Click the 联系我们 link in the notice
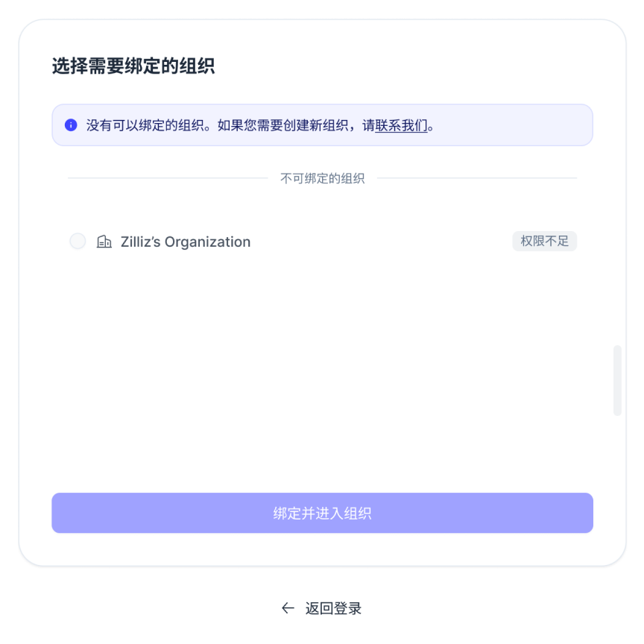 [x=402, y=125]
